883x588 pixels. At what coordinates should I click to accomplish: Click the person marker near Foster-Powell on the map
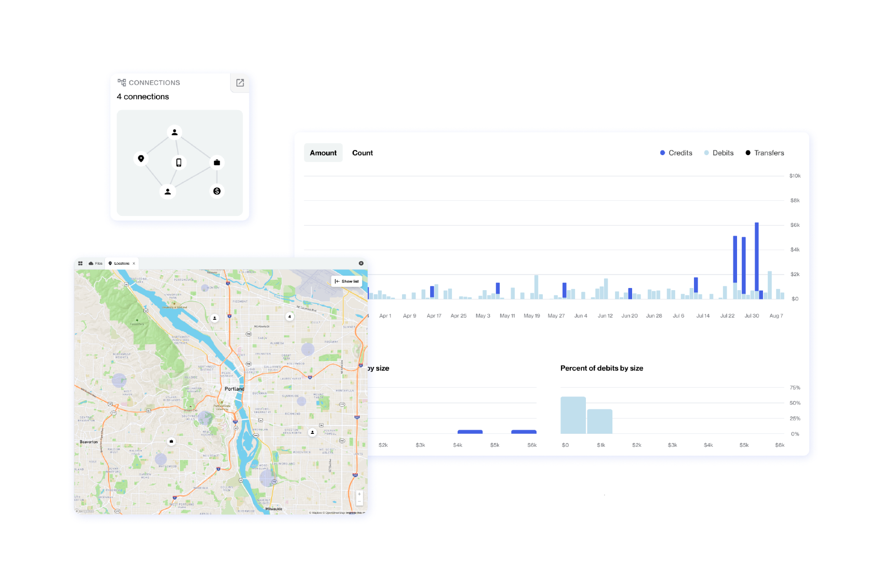[x=312, y=432]
